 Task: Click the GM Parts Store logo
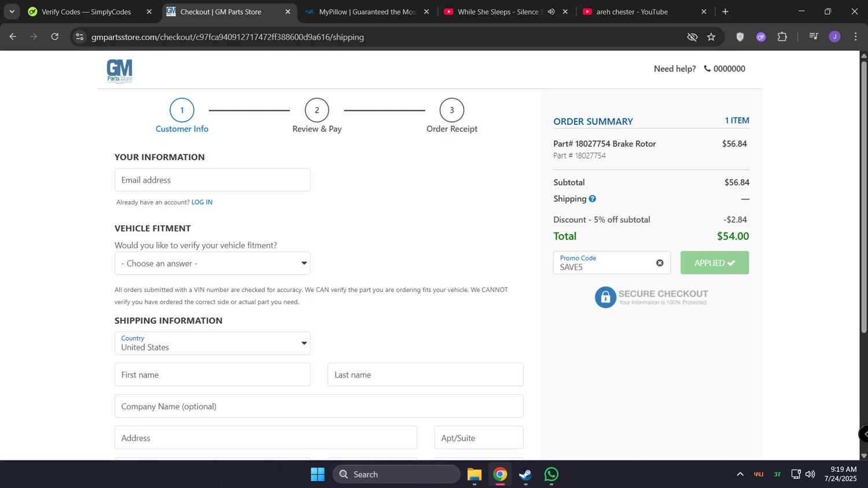pyautogui.click(x=120, y=71)
